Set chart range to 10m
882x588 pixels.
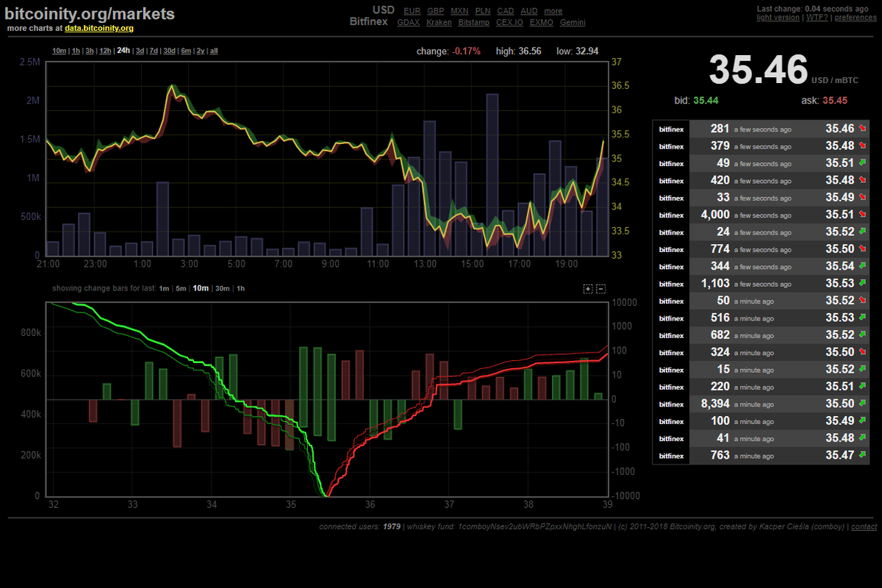click(x=59, y=51)
